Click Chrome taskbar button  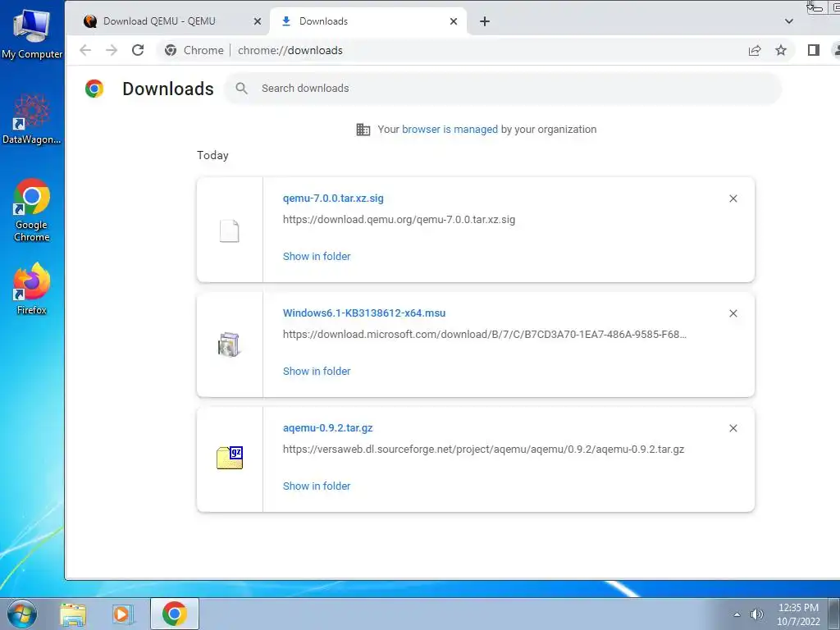[x=175, y=614]
